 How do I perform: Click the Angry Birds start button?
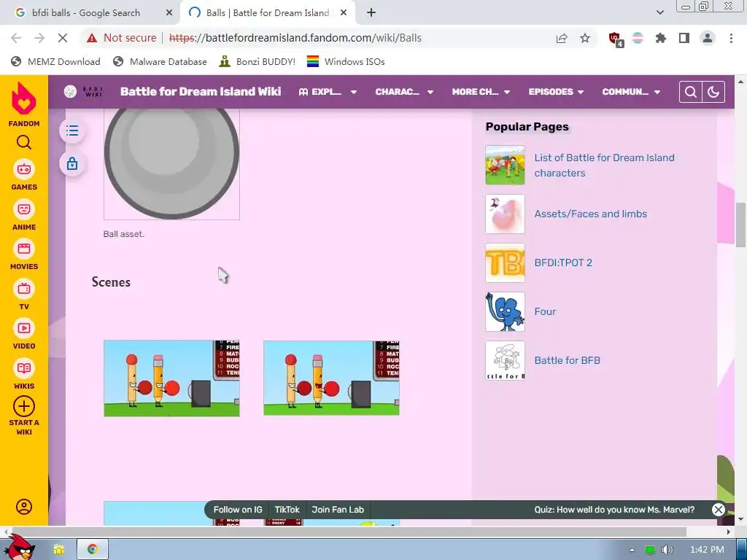click(x=21, y=547)
